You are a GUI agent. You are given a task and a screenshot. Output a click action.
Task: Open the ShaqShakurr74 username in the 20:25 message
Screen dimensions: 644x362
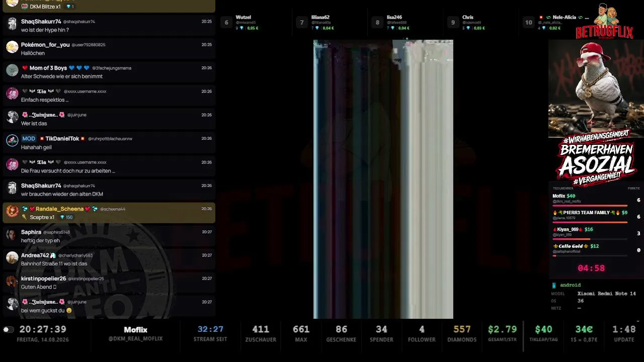click(41, 22)
